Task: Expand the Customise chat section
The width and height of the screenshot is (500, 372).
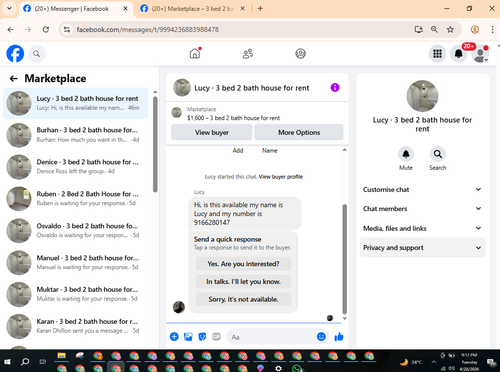Action: click(x=422, y=189)
